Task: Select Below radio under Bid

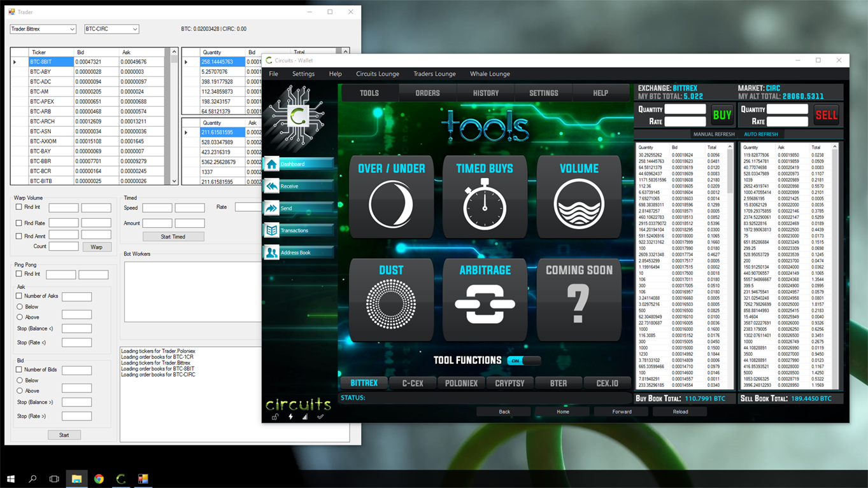Action: (20, 380)
